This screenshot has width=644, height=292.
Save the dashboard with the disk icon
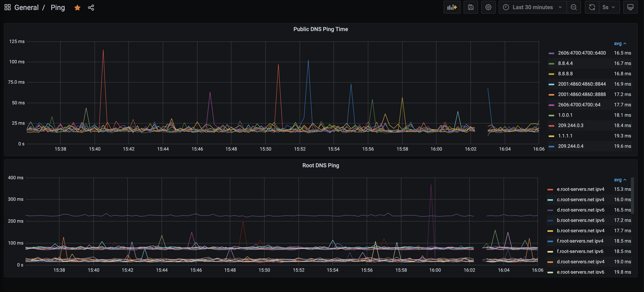pyautogui.click(x=470, y=7)
